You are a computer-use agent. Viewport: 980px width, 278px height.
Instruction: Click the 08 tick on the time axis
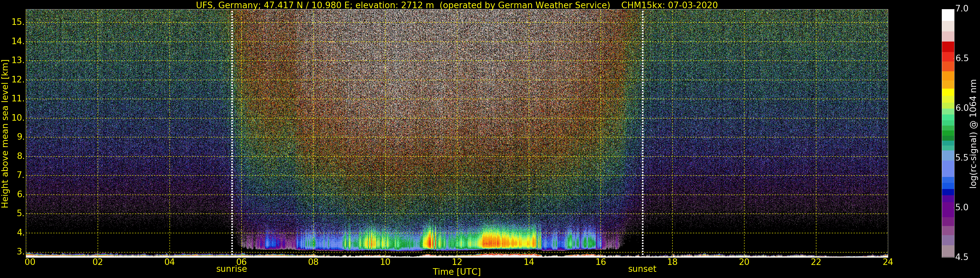click(x=313, y=262)
